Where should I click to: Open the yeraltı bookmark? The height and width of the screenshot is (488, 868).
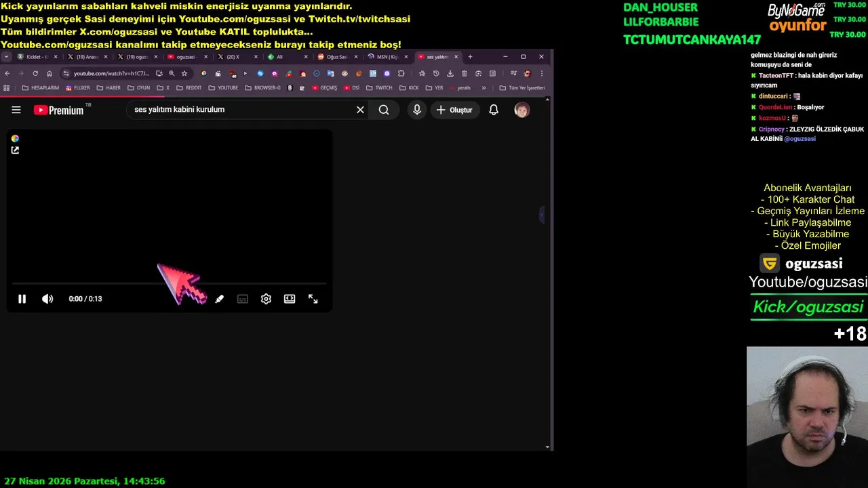(x=460, y=88)
